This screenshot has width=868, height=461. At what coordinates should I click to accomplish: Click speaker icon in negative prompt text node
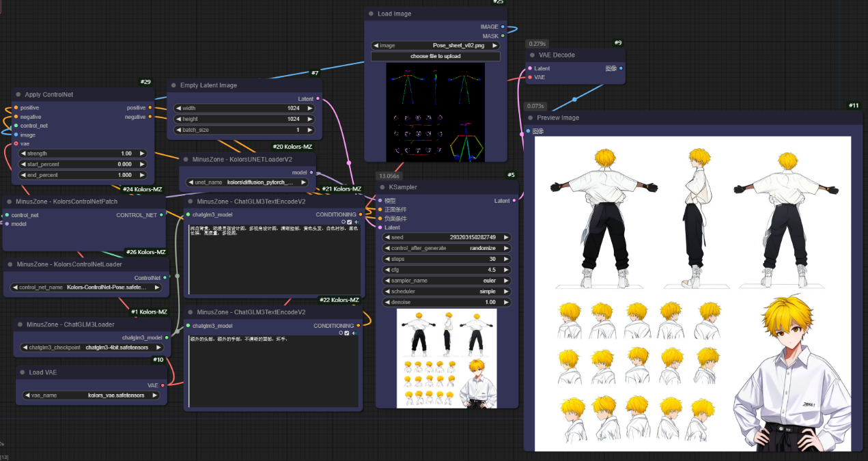click(x=356, y=333)
